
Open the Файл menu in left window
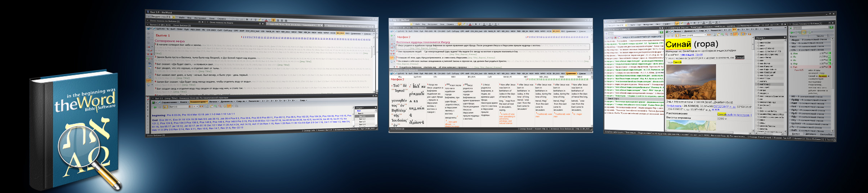click(182, 17)
